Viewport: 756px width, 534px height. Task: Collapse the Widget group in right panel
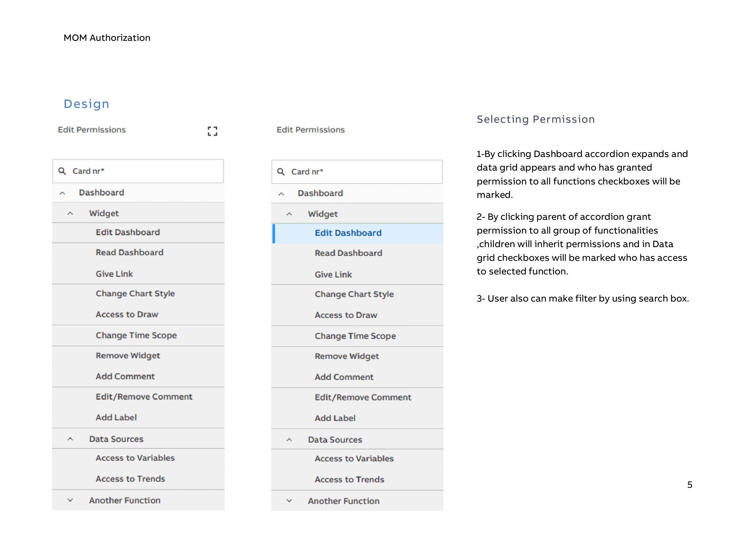tap(289, 214)
